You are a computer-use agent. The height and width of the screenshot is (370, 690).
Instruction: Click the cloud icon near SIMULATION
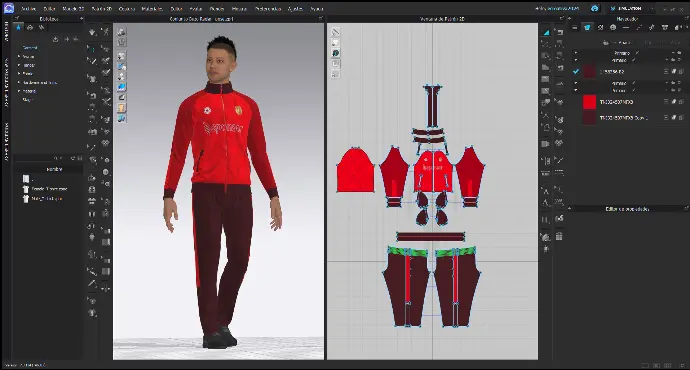(x=595, y=8)
